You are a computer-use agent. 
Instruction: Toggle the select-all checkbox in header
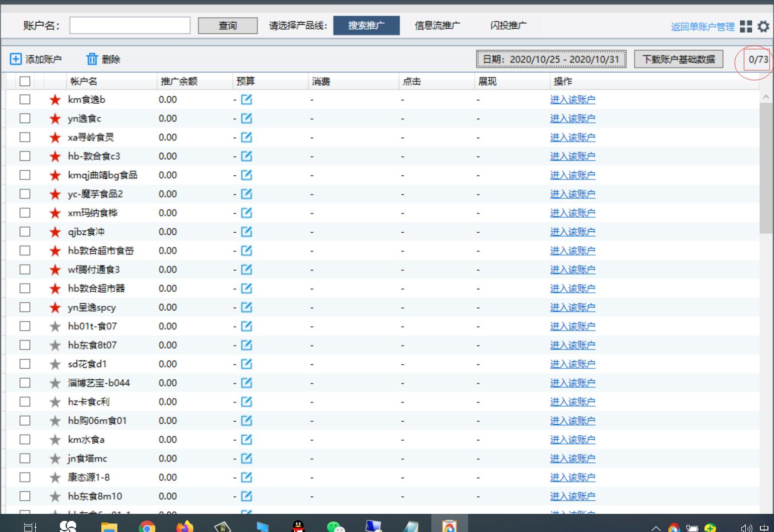[25, 81]
